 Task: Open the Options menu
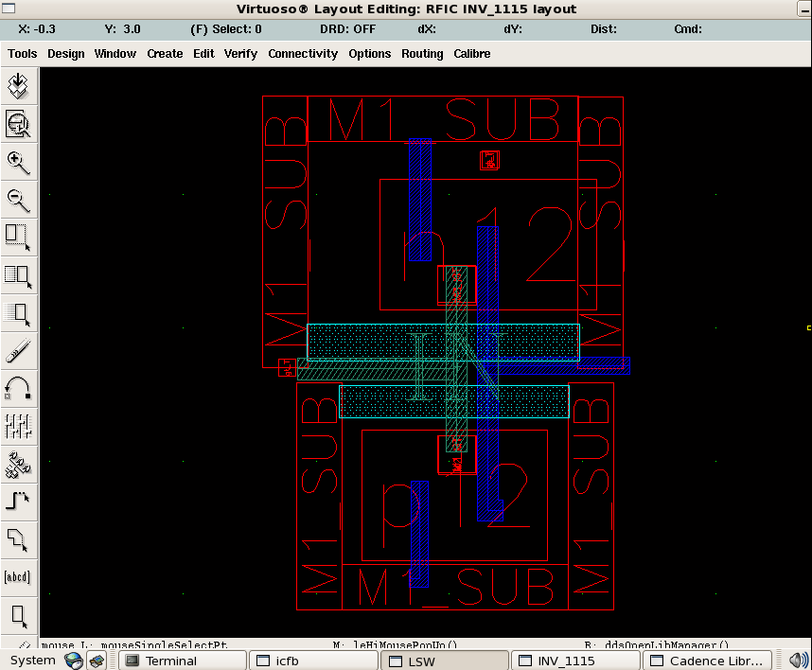(x=369, y=54)
